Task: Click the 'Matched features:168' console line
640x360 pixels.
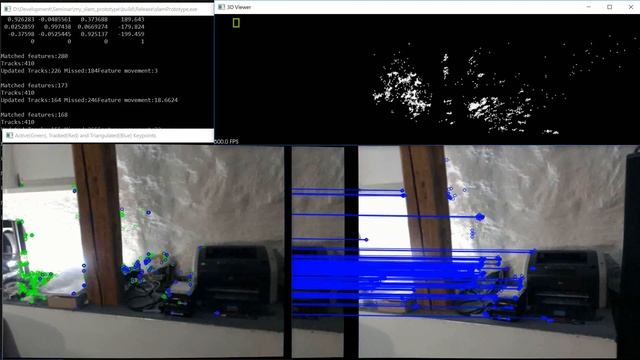Action: coord(34,115)
